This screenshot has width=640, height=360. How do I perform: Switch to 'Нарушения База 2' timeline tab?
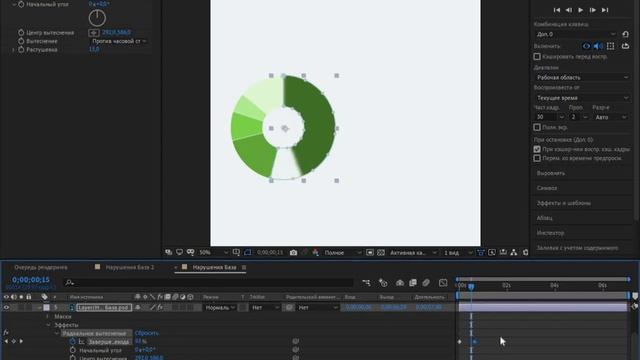pyautogui.click(x=130, y=267)
